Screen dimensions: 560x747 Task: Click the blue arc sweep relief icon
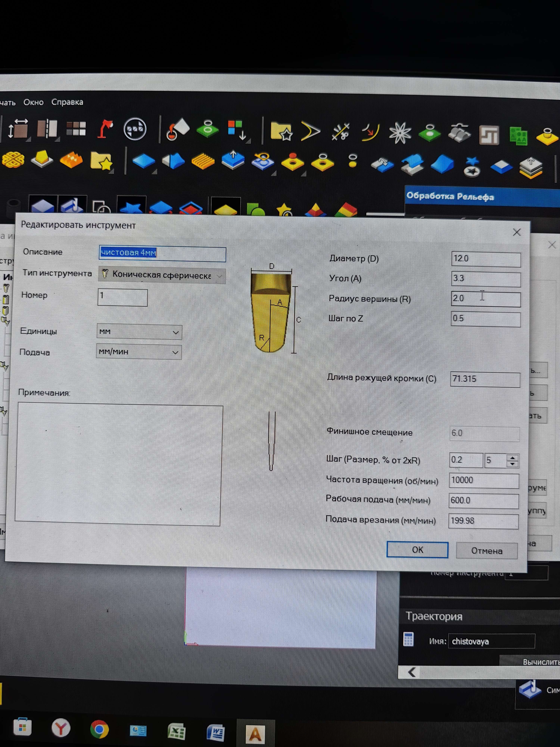413,165
